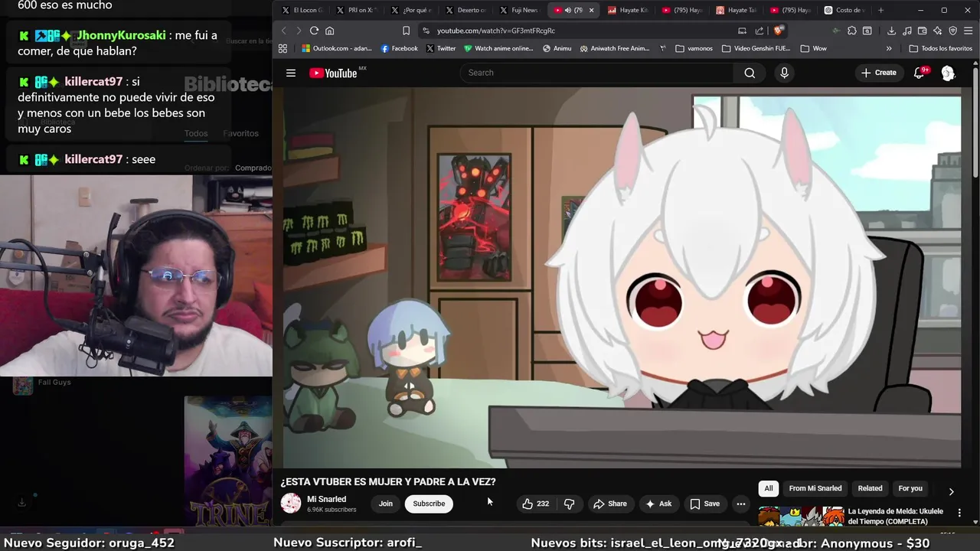Screen dimensions: 980x551
Task: Open browser main hamburger menu
Action: (x=969, y=31)
